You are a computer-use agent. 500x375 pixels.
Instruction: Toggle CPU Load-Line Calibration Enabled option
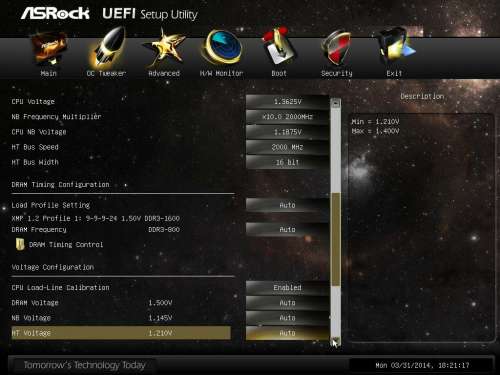coord(287,288)
